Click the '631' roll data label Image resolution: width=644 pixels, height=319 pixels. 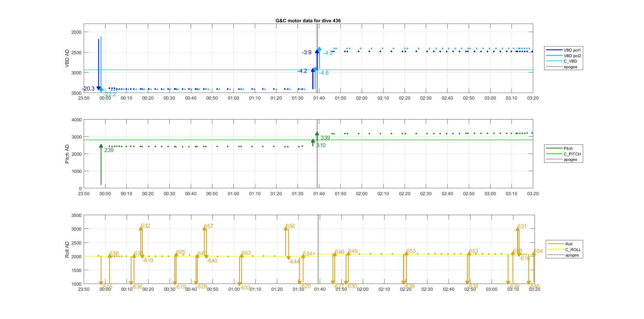pos(522,226)
